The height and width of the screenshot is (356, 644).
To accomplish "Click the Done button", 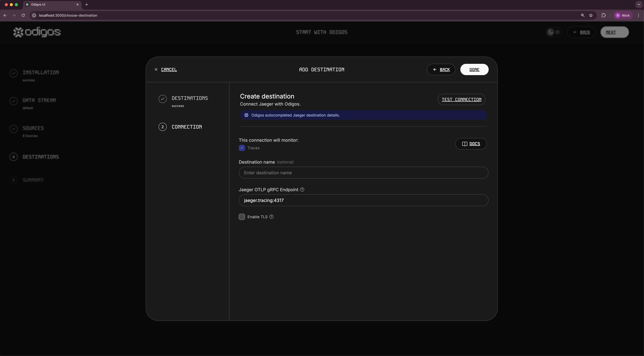I will [474, 70].
